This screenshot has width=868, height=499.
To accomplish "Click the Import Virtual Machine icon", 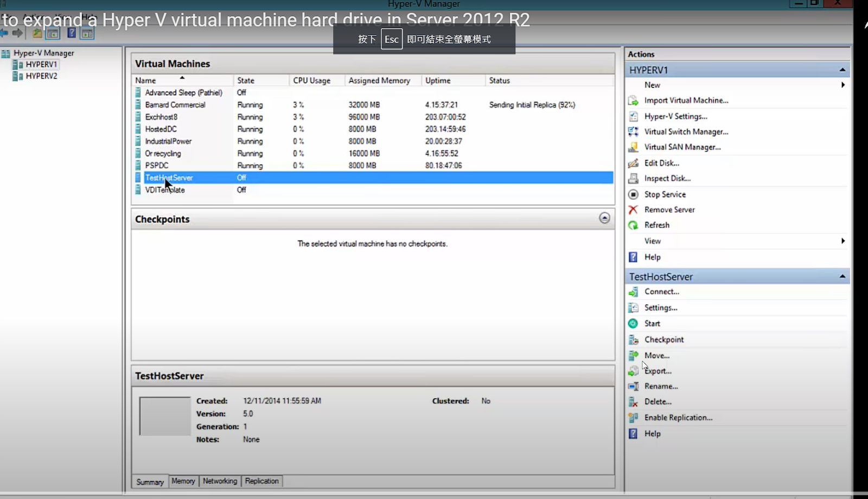I will coord(633,100).
